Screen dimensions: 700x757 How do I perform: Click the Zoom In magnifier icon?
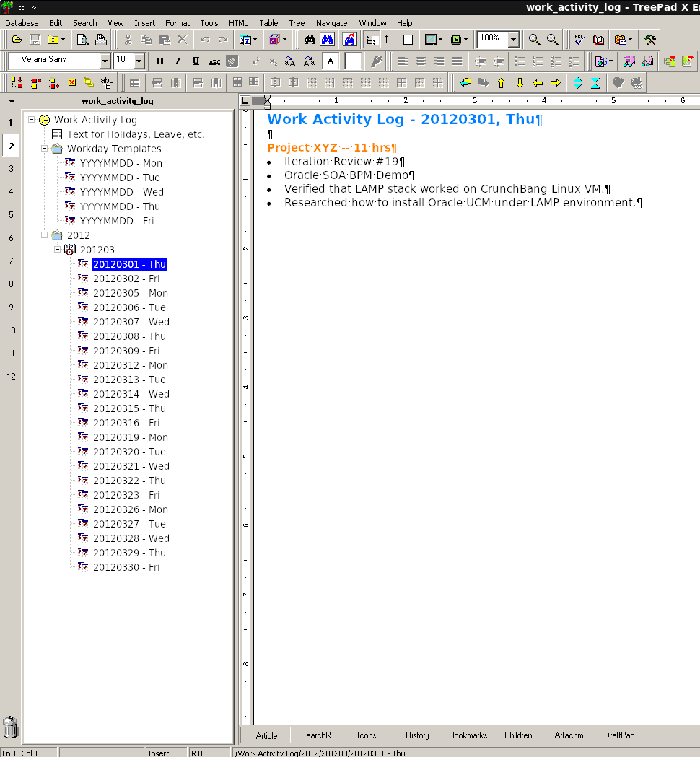coord(552,40)
